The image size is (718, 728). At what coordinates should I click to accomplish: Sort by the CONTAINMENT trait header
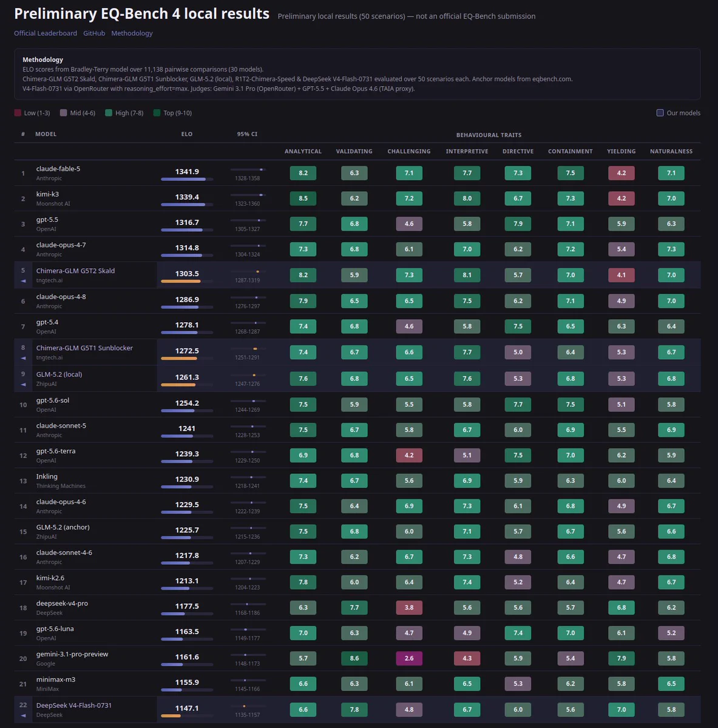(571, 152)
